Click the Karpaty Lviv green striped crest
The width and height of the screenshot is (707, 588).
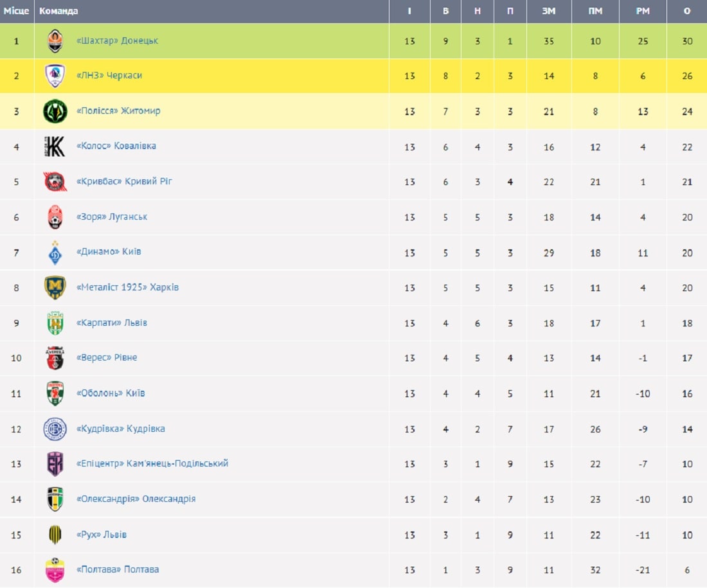(x=55, y=323)
